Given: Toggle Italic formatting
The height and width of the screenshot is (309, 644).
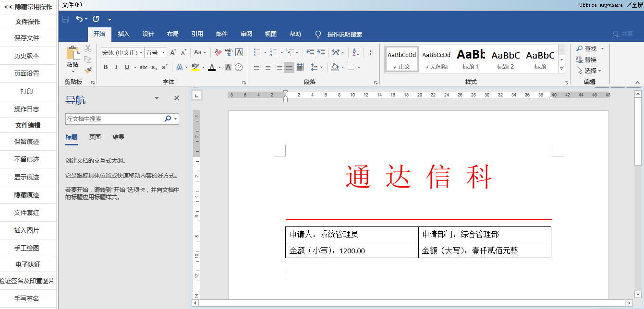Looking at the screenshot, I should (x=116, y=67).
